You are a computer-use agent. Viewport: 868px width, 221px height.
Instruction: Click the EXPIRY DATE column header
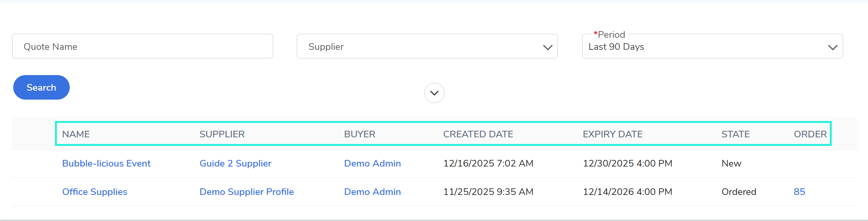click(612, 134)
